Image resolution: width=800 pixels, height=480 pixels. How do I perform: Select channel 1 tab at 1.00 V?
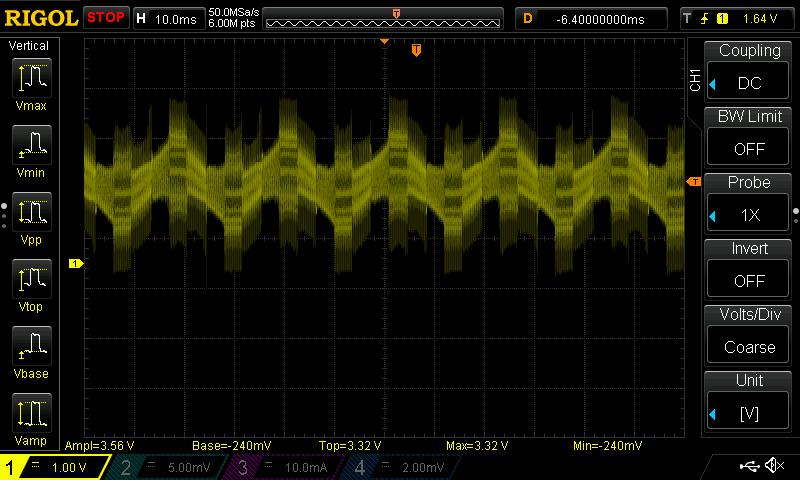(x=54, y=467)
